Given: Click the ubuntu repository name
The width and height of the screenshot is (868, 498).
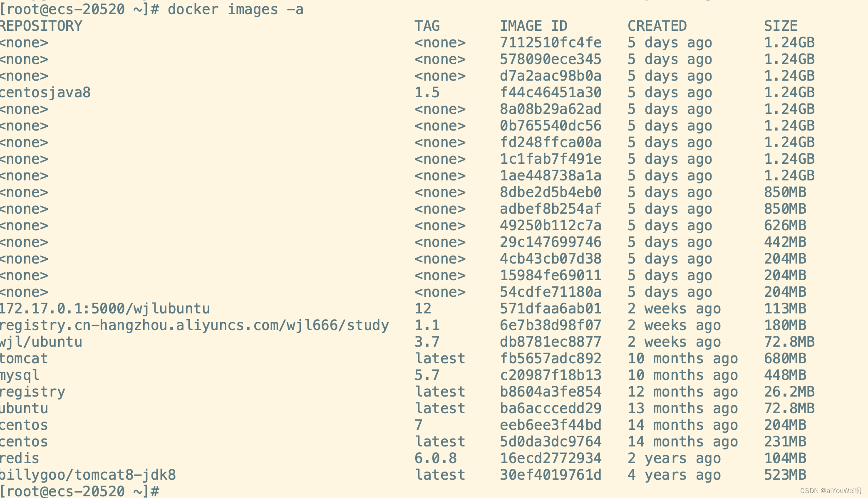Looking at the screenshot, I should point(24,408).
